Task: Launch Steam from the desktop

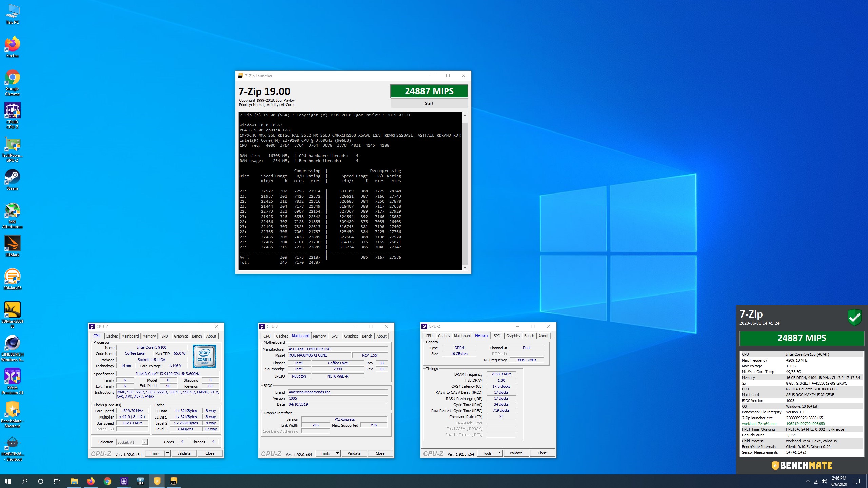Action: click(x=12, y=180)
